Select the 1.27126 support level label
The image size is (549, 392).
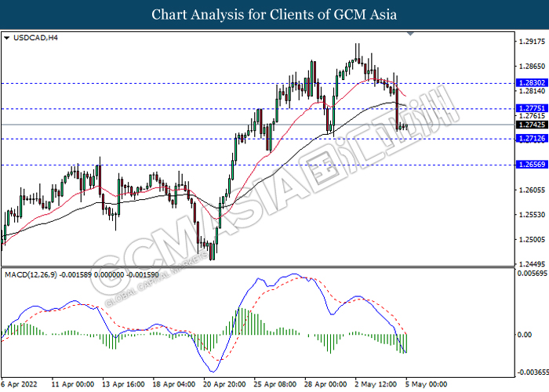pos(532,139)
